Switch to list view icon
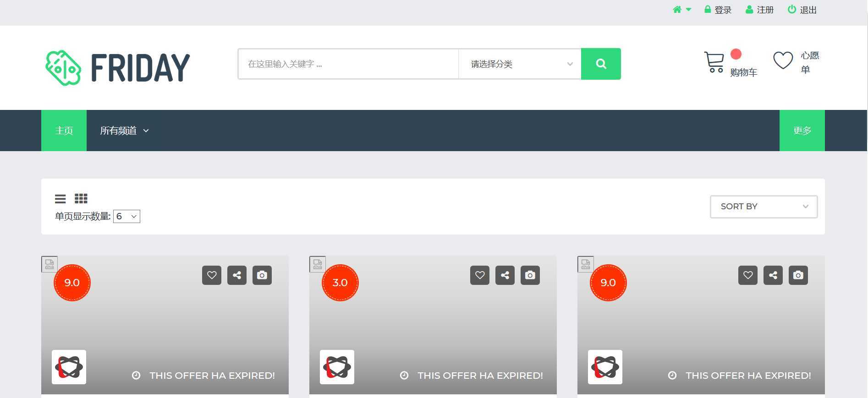 pos(60,199)
